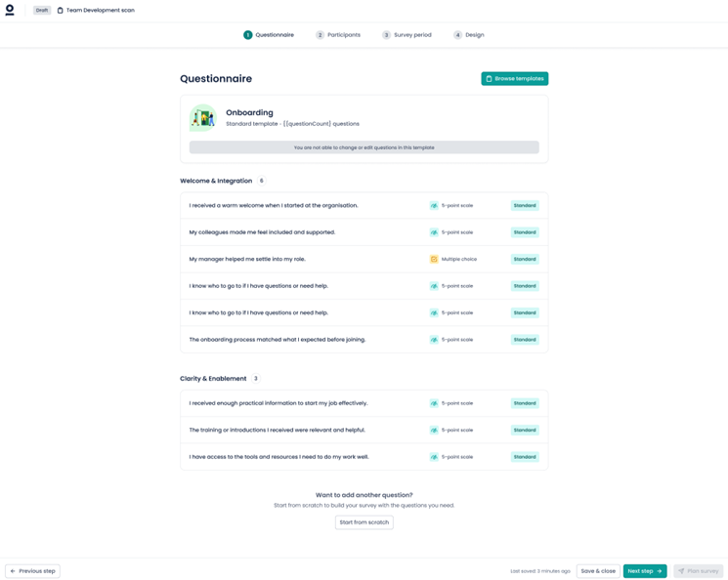Switch to the Design step
Screen dimensions: 728x580
469,35
